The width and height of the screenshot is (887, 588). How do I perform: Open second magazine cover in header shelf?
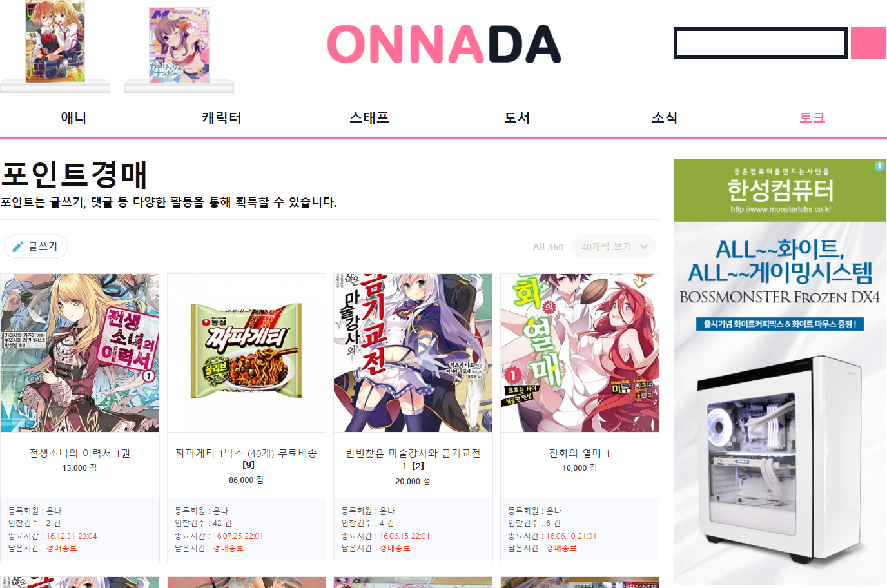tap(179, 45)
